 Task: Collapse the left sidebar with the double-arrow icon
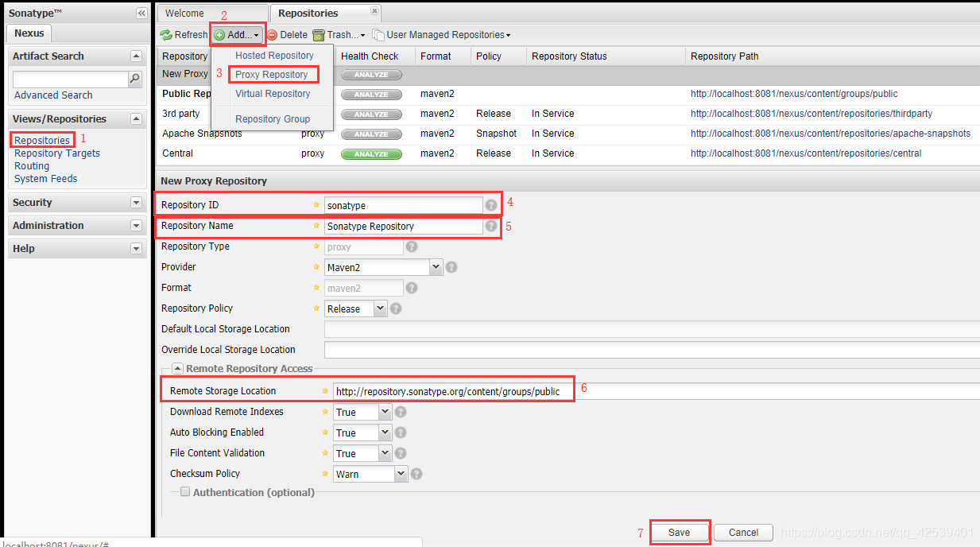point(141,14)
